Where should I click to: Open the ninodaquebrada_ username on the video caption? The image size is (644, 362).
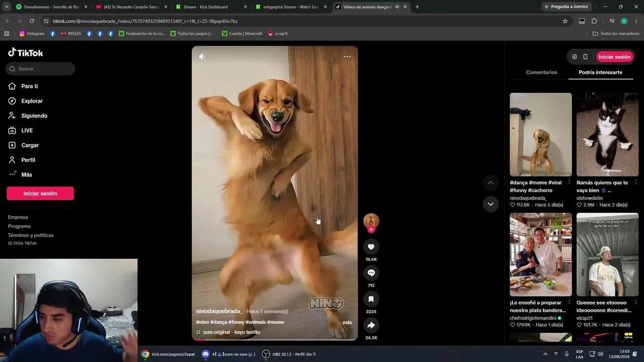pyautogui.click(x=219, y=311)
